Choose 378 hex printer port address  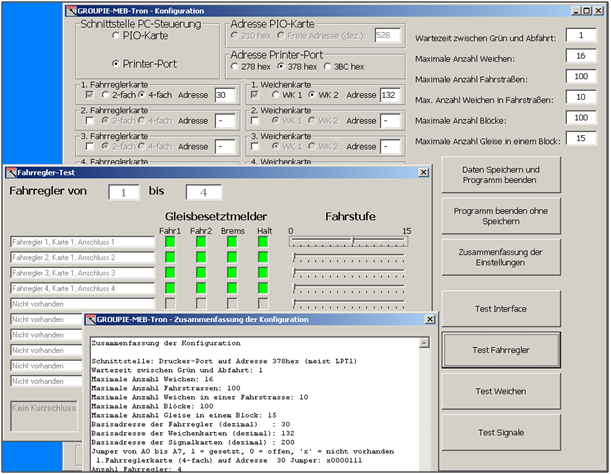point(281,67)
